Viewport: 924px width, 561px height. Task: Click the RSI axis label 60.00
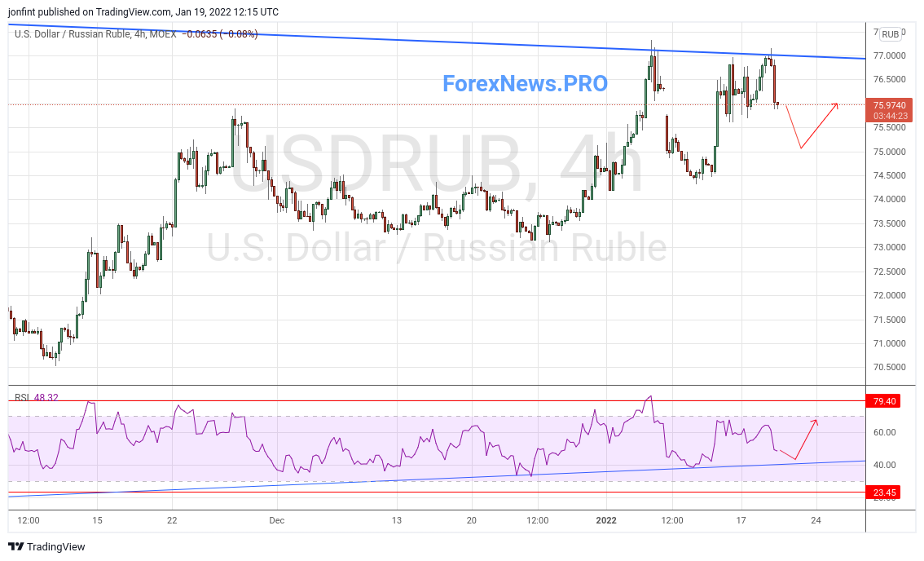885,432
